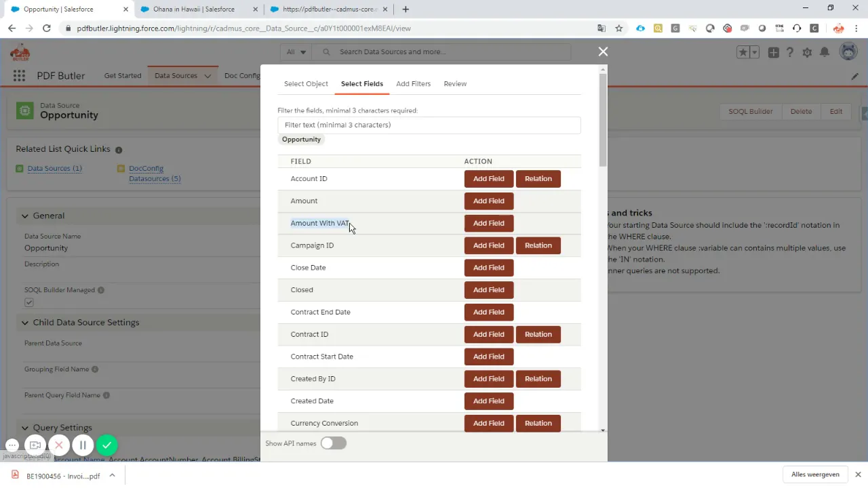Open Relation for Account ID
Image resolution: width=868 pixels, height=488 pixels.
pyautogui.click(x=538, y=179)
